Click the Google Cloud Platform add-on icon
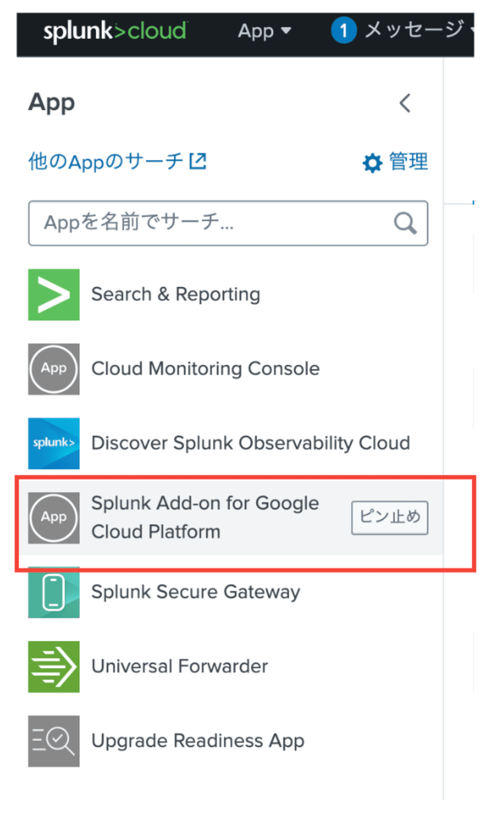 (53, 518)
